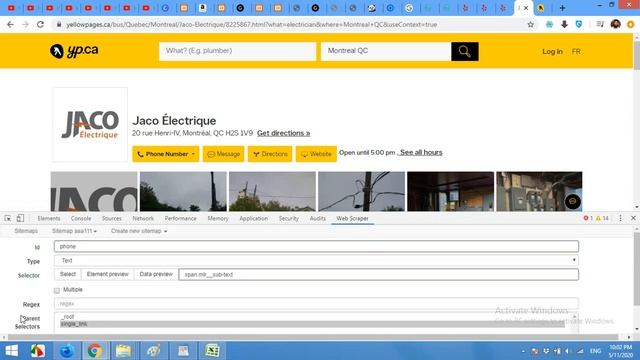
Task: Click the Chrome profile avatar
Action: (x=616, y=24)
